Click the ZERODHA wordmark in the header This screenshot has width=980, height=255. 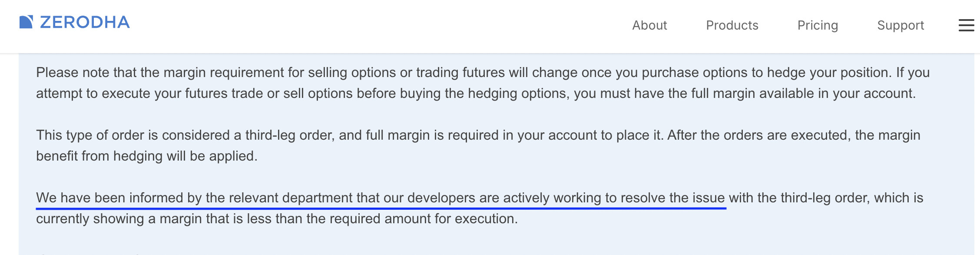85,22
